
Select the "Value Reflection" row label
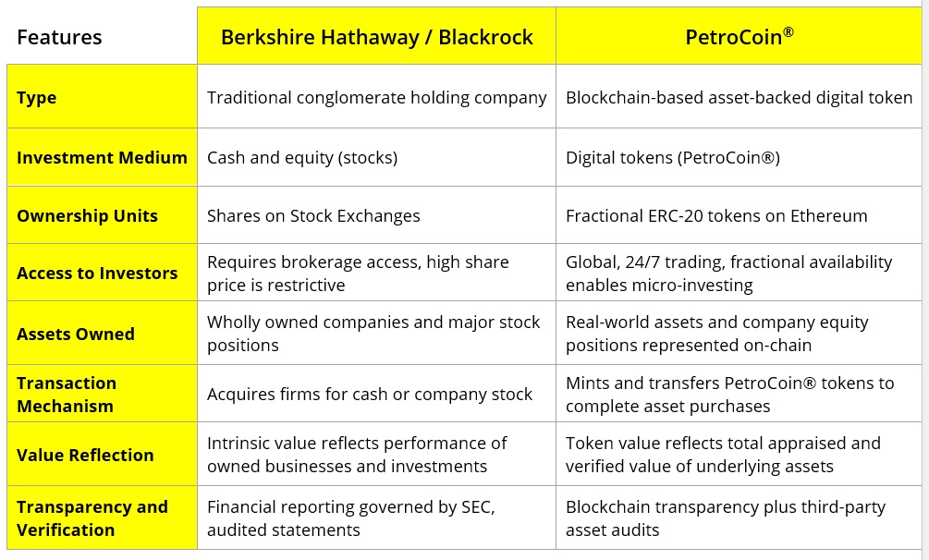tap(85, 456)
